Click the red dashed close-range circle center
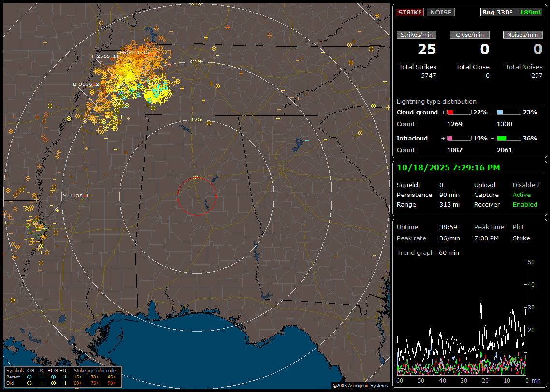This screenshot has height=392, width=550. (196, 196)
